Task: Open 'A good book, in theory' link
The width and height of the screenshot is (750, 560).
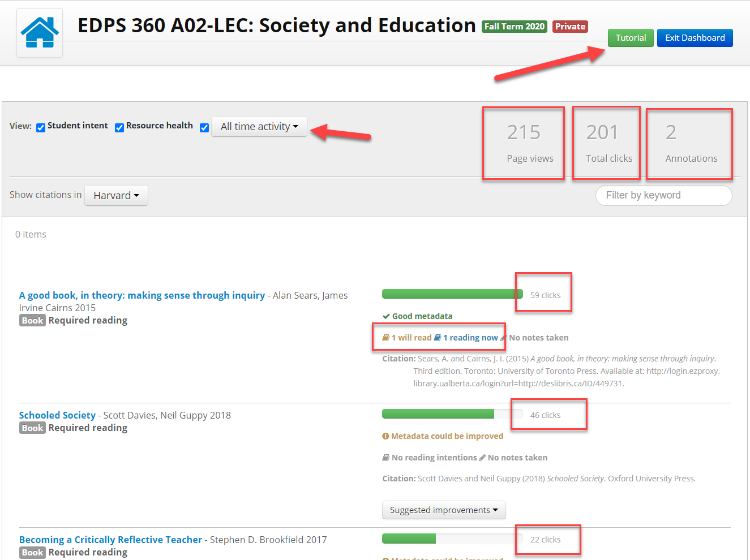Action: [x=142, y=295]
